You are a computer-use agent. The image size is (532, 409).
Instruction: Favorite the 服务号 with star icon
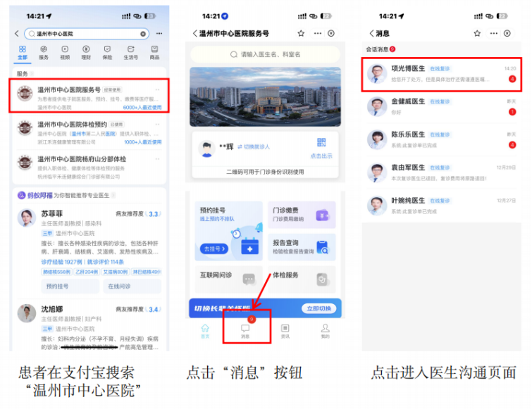point(301,33)
